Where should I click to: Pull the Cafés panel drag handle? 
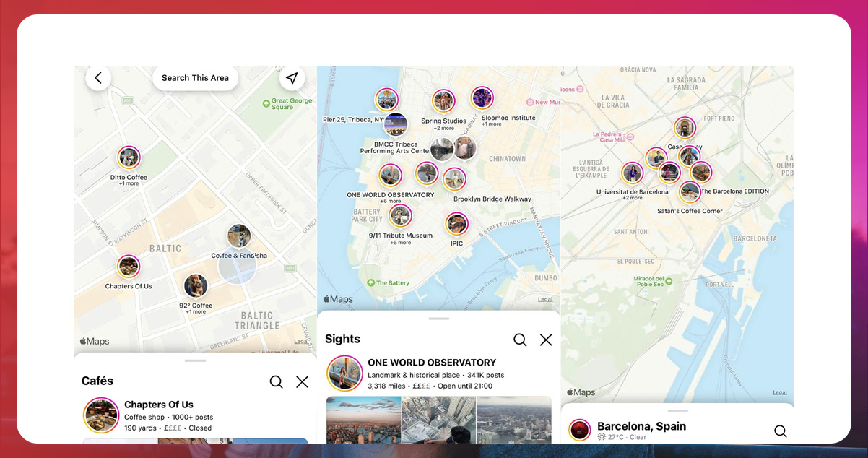(x=195, y=360)
